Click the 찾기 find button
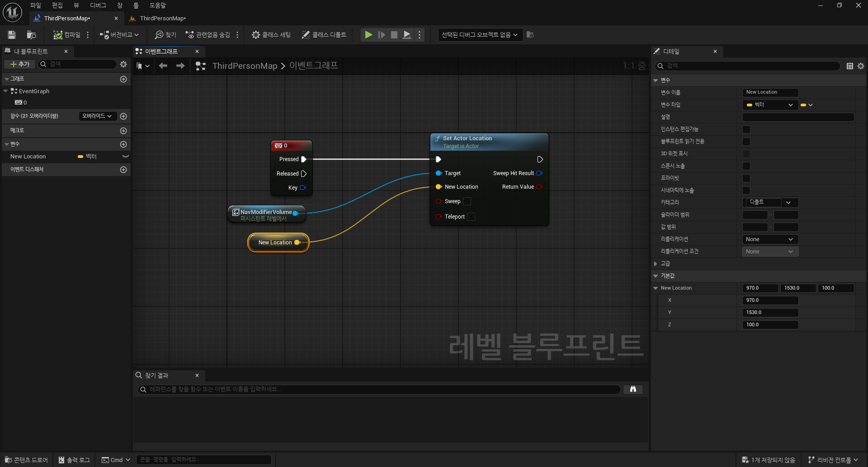 (165, 35)
